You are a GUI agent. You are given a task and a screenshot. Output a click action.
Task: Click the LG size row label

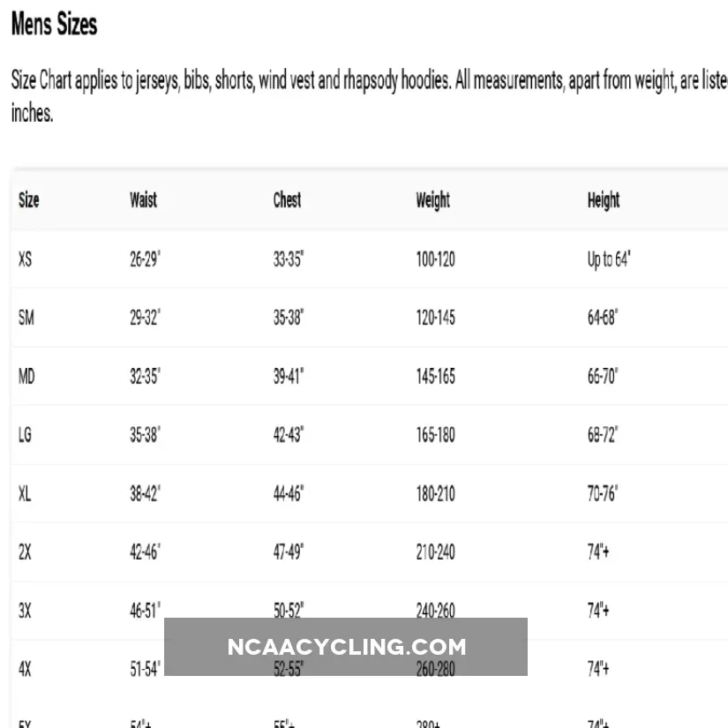[x=26, y=435]
